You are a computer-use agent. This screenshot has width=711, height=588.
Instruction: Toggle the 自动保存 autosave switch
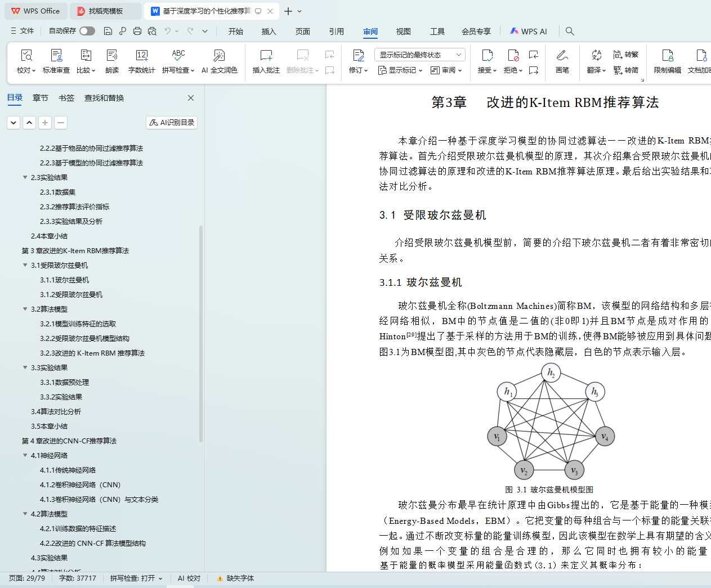pyautogui.click(x=87, y=31)
